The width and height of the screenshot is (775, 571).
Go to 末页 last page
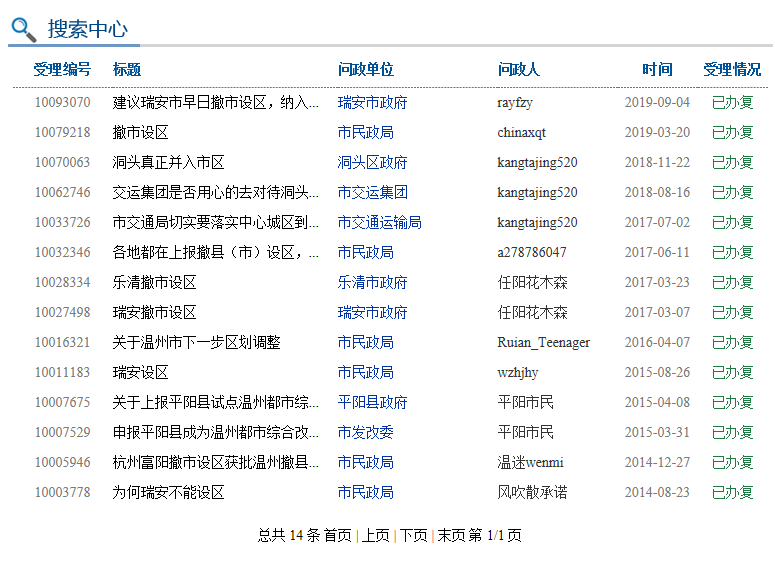coord(451,535)
